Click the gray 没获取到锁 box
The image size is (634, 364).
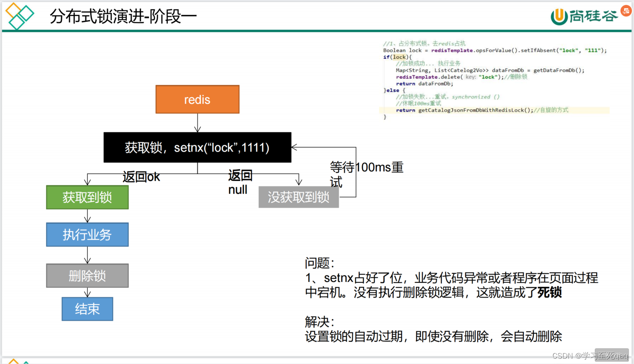(x=299, y=197)
